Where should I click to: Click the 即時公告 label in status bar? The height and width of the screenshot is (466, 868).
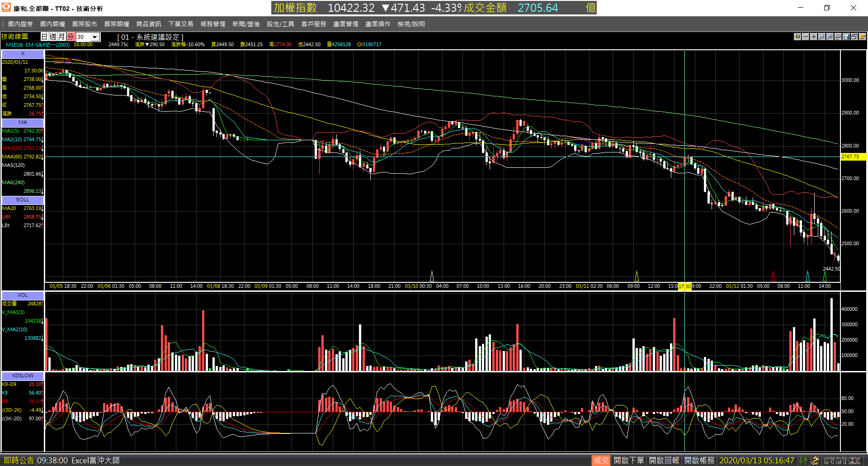tap(19, 461)
